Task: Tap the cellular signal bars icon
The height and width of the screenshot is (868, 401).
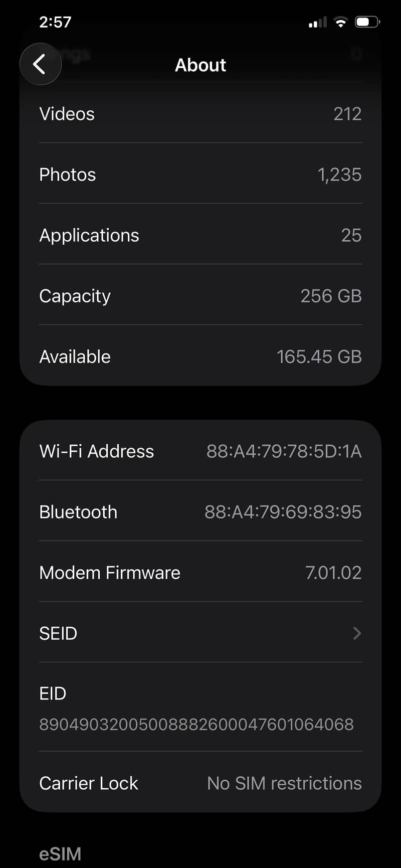Action: coord(318,22)
